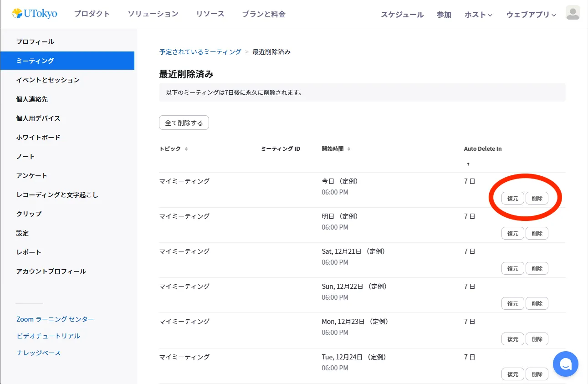Viewport: 588px width, 384px height.
Task: Open the chat support bubble
Action: (x=565, y=364)
